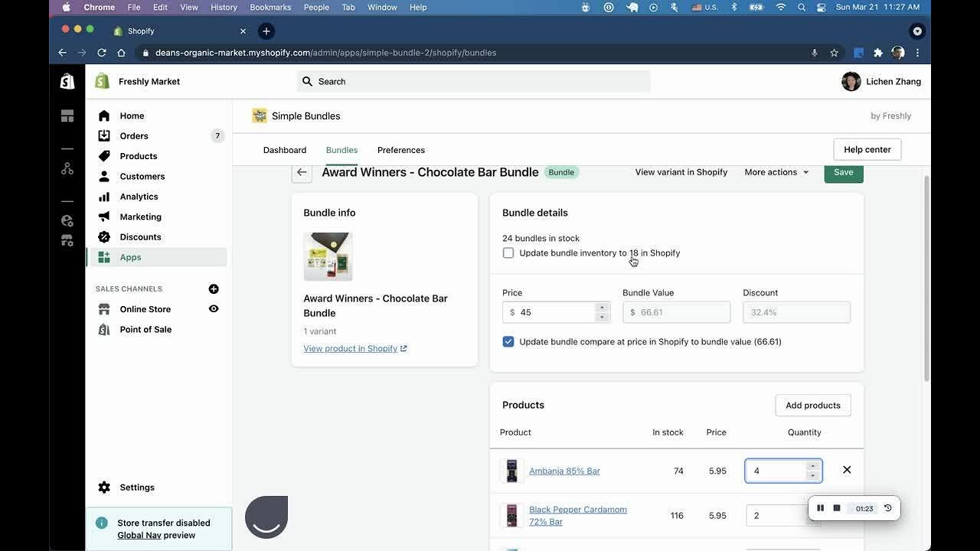Screen dimensions: 980x551
Task: Stop the screen recording
Action: point(837,508)
